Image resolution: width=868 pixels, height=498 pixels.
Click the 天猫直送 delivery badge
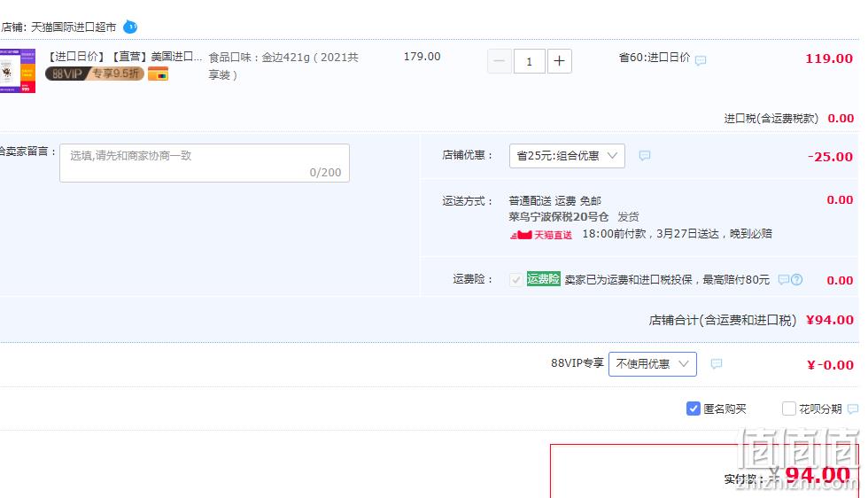pyautogui.click(x=541, y=235)
